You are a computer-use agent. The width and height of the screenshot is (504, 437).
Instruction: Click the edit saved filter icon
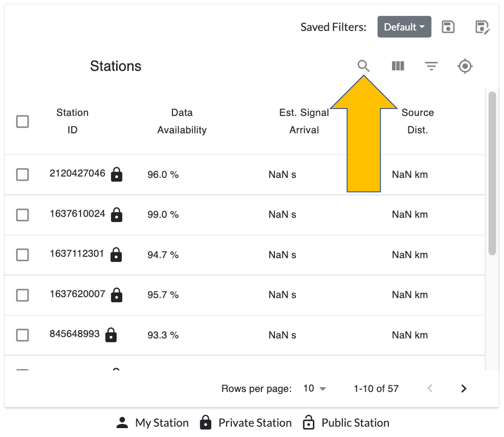pos(482,27)
